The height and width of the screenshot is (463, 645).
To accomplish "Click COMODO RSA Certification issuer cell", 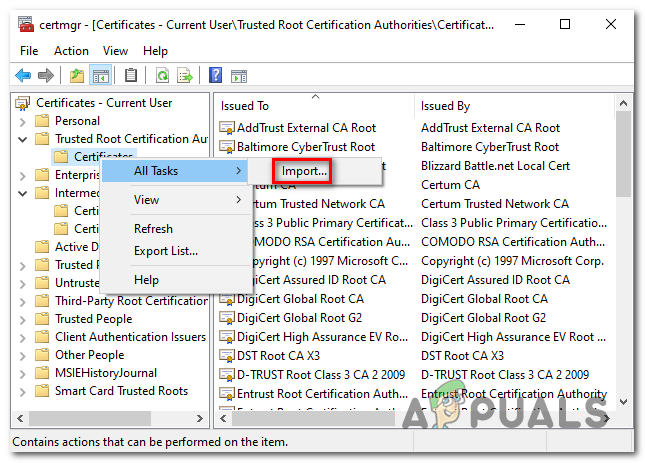I will click(513, 242).
